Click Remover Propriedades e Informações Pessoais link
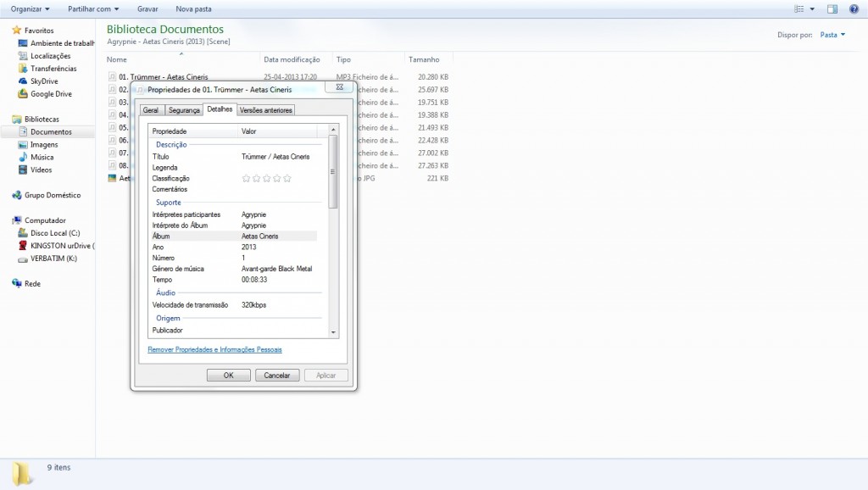 point(214,349)
